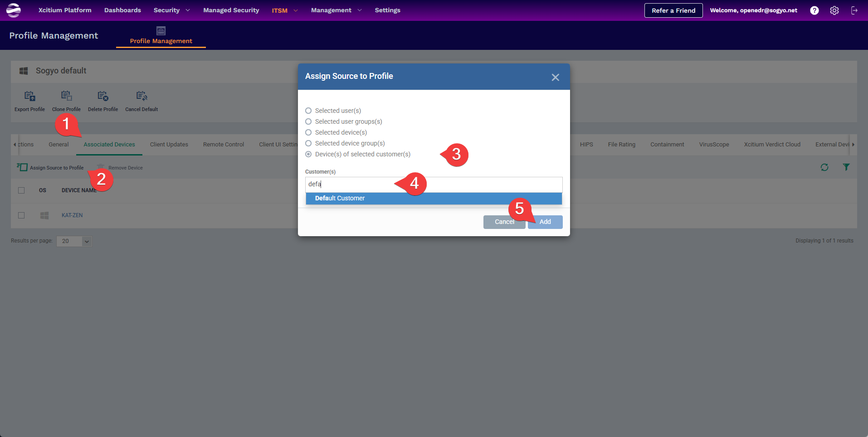Click the Welcome openedr@sogyo.net label
The image size is (868, 437).
click(753, 10)
